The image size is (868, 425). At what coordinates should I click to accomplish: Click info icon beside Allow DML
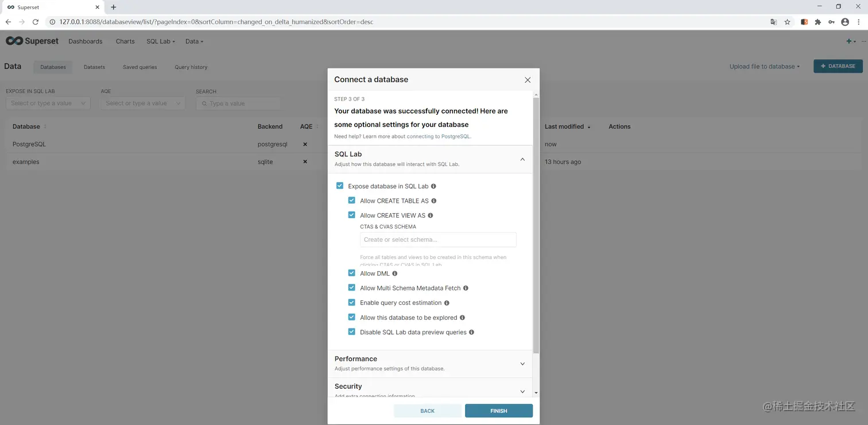click(x=394, y=273)
